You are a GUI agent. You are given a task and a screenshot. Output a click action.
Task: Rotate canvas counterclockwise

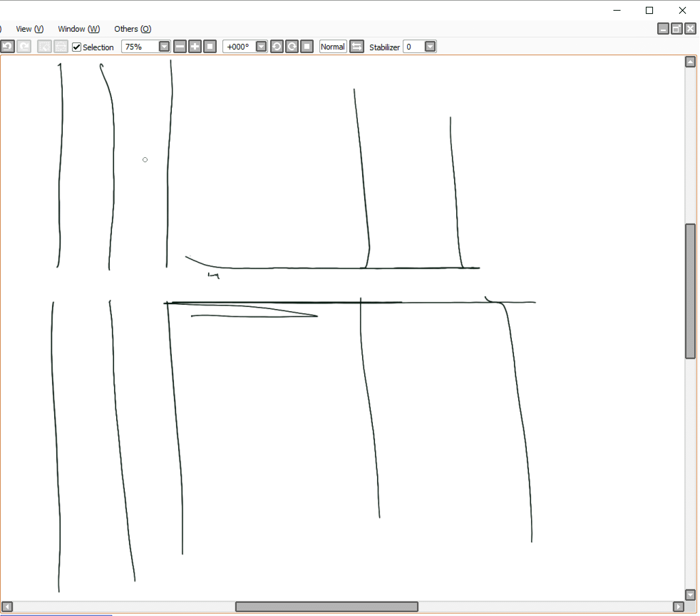(x=277, y=47)
